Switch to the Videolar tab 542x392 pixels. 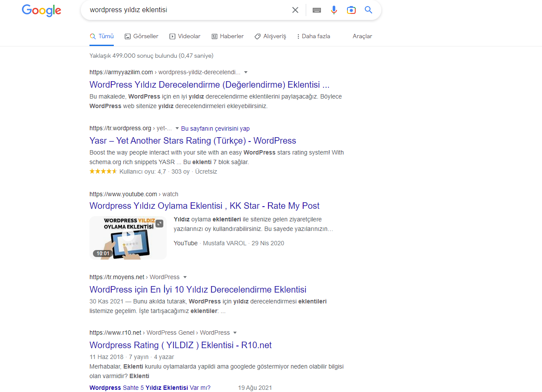[x=185, y=36]
